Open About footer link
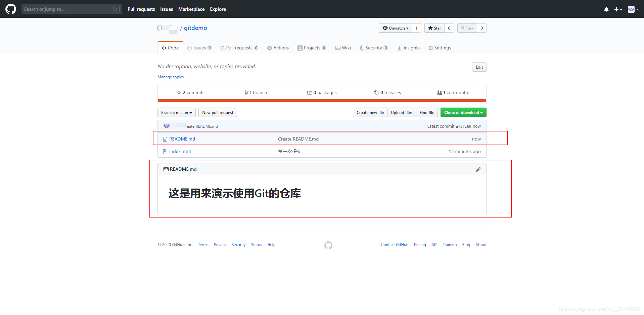This screenshot has height=315, width=644. point(481,245)
